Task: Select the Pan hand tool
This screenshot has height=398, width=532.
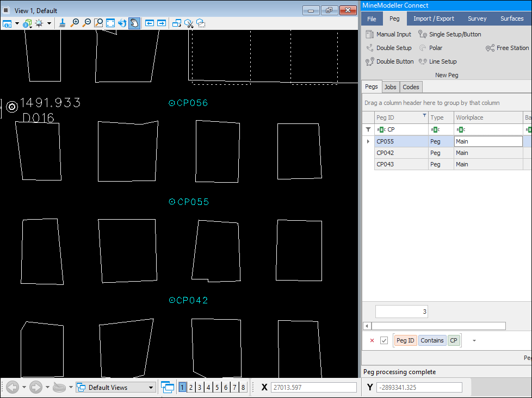Action: [134, 23]
